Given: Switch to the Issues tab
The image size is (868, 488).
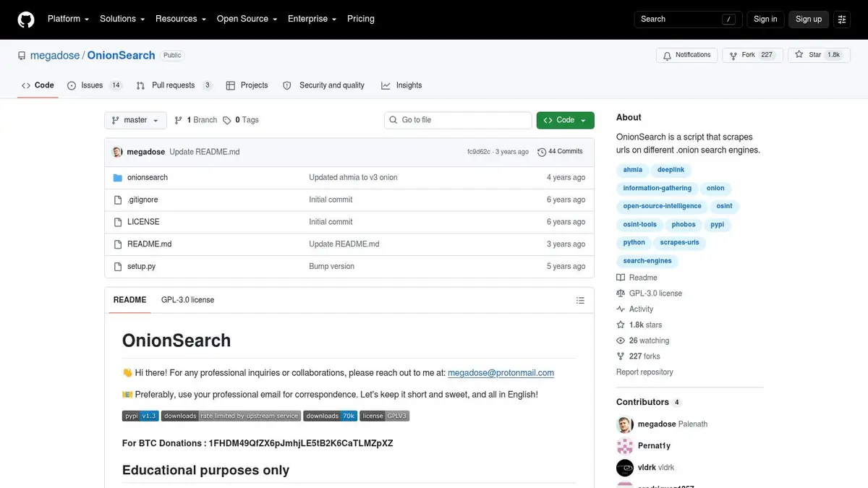Looking at the screenshot, I should click(95, 85).
